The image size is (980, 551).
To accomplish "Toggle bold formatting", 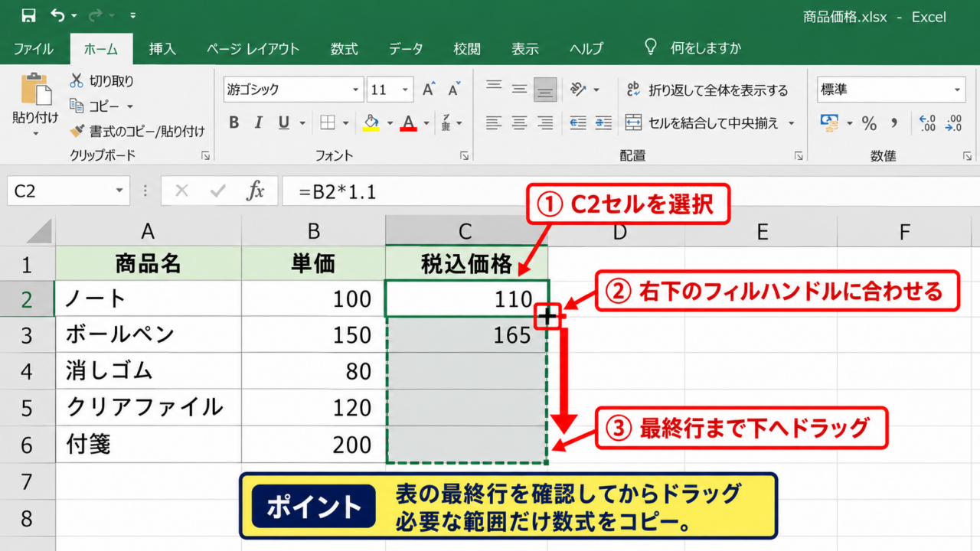I will point(234,122).
